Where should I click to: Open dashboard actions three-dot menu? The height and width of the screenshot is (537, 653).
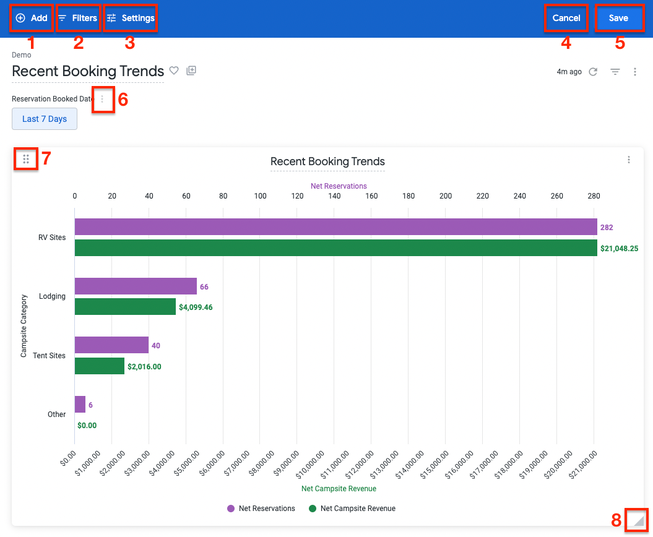point(635,72)
